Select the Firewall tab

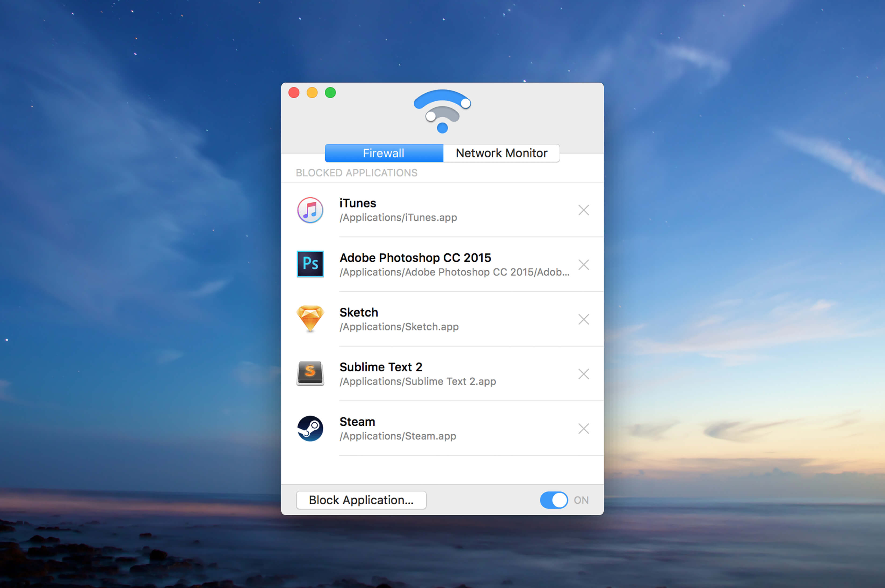(384, 153)
